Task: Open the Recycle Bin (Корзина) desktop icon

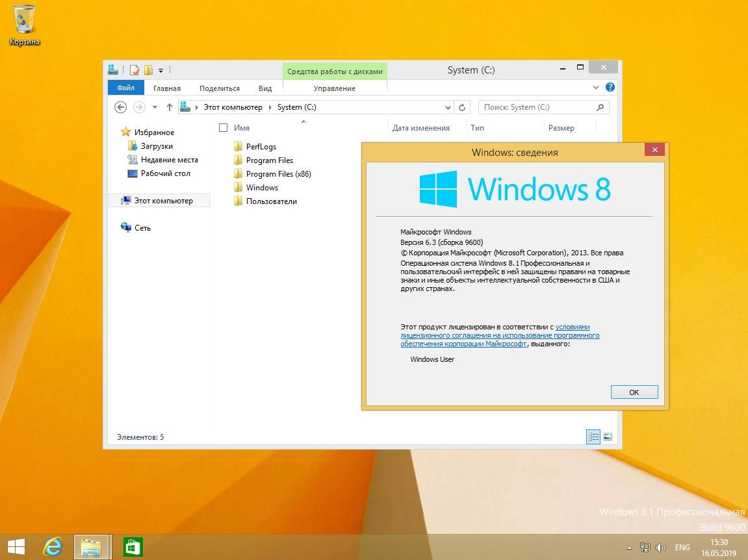Action: point(24,26)
